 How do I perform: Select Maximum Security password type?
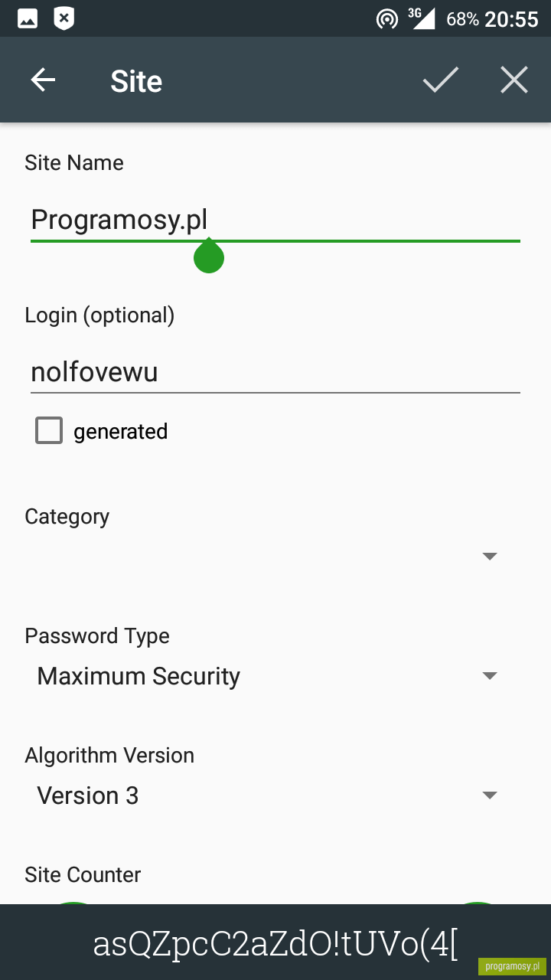click(x=139, y=676)
